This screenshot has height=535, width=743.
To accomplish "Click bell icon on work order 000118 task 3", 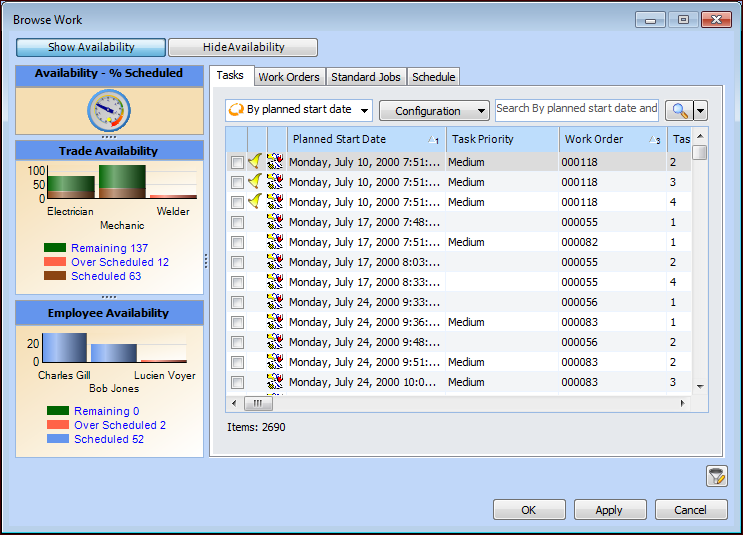I will coord(255,181).
